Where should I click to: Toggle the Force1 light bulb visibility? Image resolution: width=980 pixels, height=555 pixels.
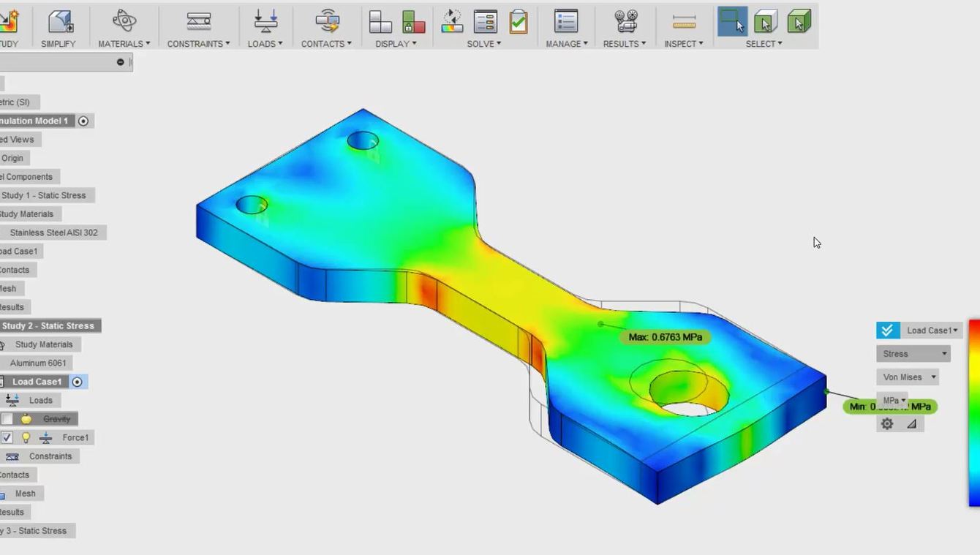point(27,437)
